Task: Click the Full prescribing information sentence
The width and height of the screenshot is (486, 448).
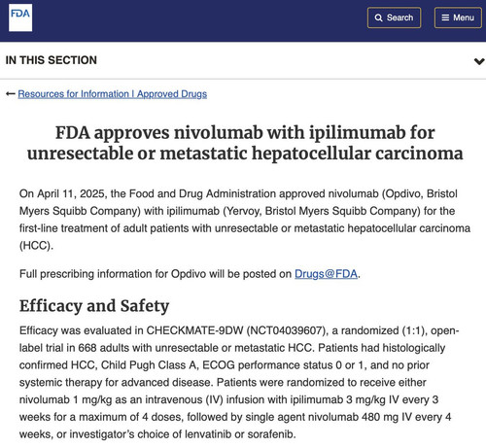Action: 190,274
